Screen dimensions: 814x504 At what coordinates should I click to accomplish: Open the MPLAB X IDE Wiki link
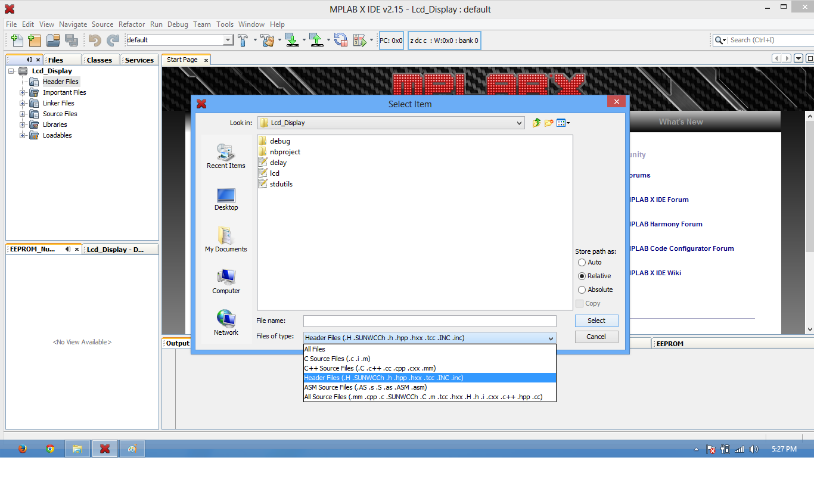[x=655, y=273]
